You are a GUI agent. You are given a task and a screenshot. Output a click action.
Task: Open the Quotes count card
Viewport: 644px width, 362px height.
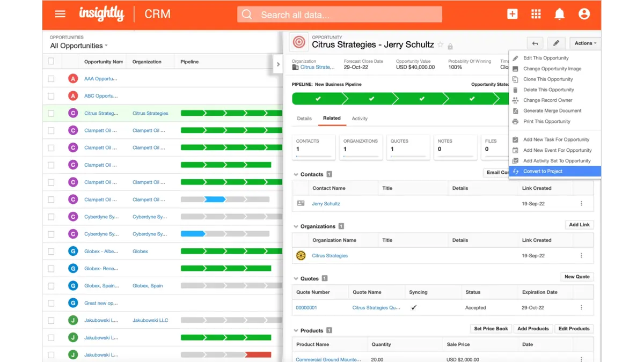[x=408, y=147]
